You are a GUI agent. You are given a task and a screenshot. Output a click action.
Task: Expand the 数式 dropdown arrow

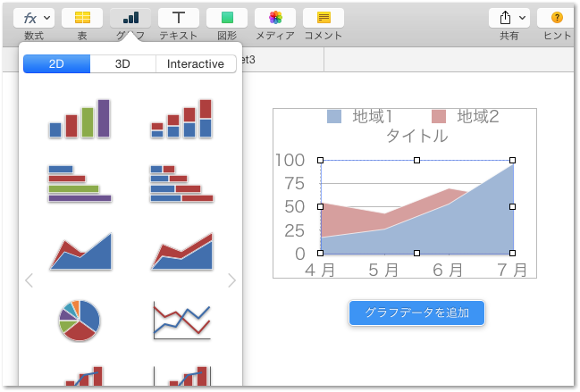[46, 17]
